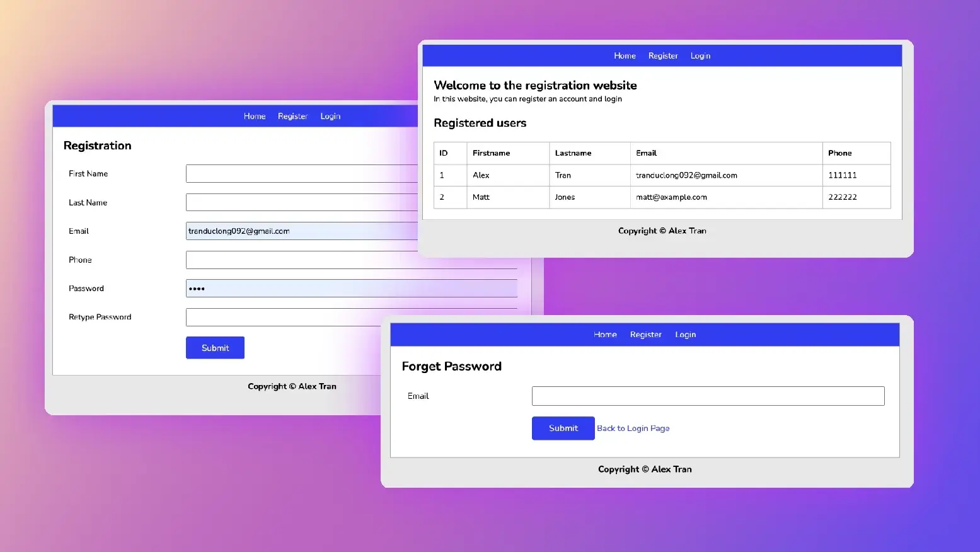Click the Retype Password label
Screen dimensions: 980x552
(x=100, y=317)
